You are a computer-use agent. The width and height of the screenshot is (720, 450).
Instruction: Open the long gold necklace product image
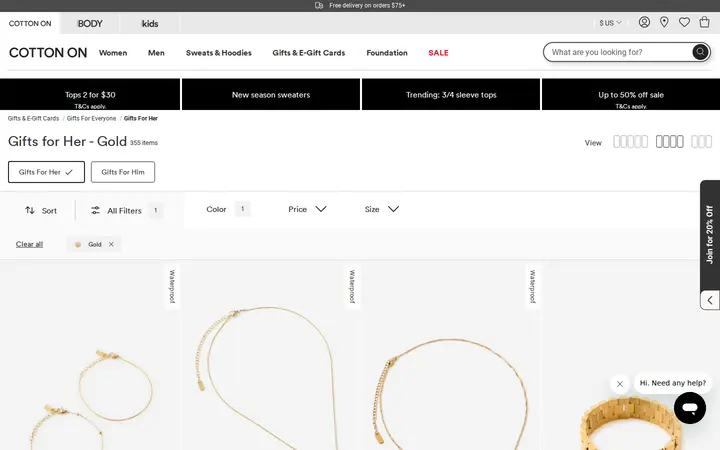click(x=271, y=355)
